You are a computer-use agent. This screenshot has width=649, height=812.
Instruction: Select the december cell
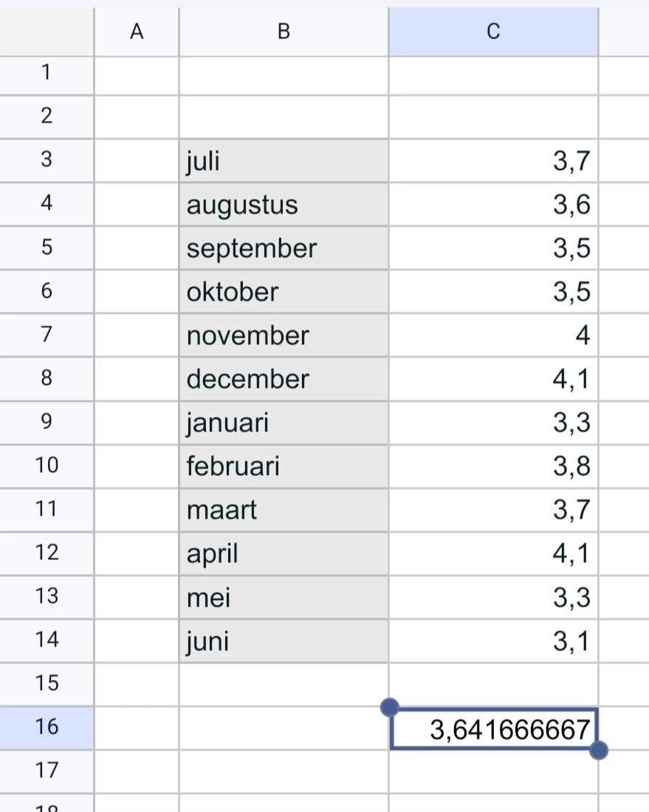[x=284, y=378]
